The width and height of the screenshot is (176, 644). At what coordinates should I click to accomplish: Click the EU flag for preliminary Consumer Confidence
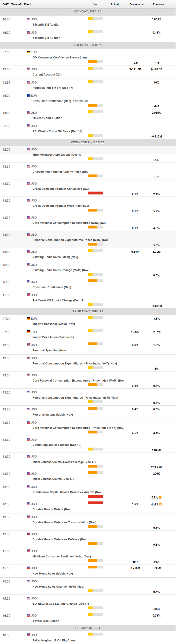click(x=29, y=95)
